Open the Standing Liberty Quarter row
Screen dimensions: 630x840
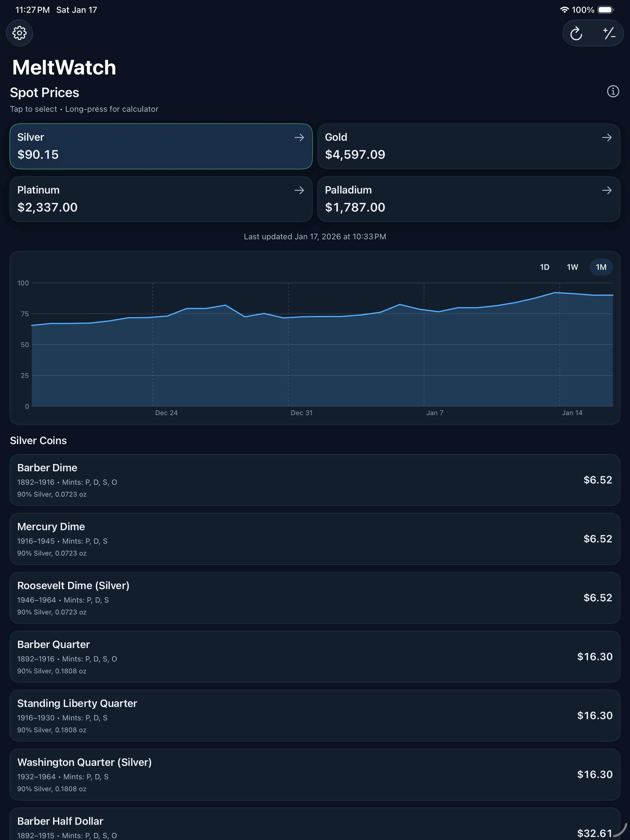coord(315,715)
